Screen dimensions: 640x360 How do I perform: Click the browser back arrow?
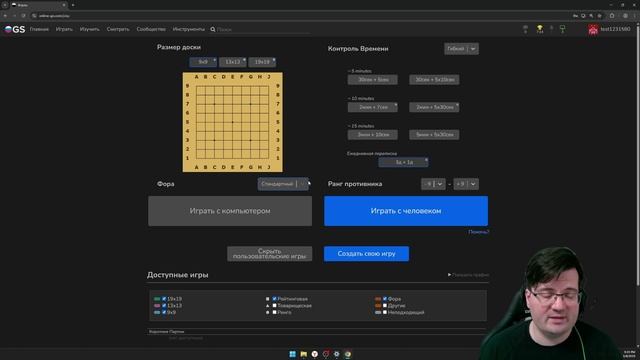(5, 16)
